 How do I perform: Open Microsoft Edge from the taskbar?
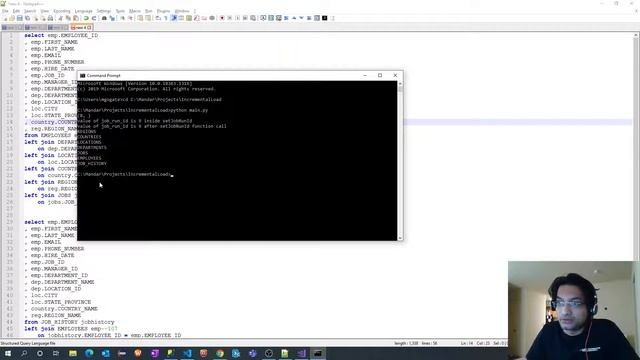pyautogui.click(x=89, y=353)
